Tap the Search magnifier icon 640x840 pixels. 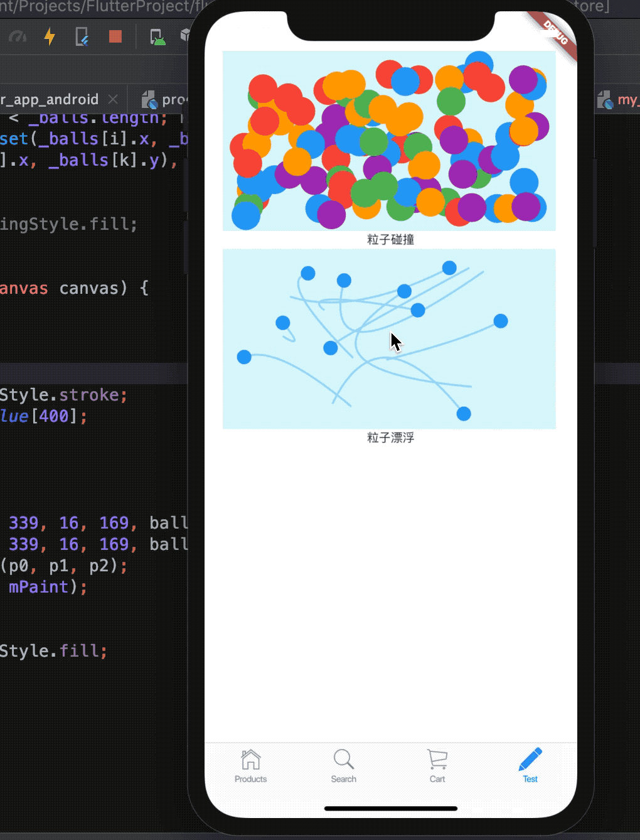pos(343,760)
